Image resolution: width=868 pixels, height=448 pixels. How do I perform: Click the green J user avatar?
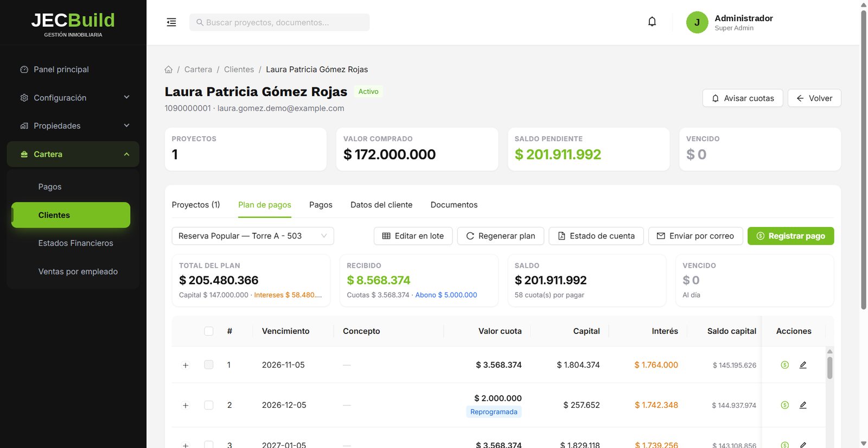[x=697, y=22]
